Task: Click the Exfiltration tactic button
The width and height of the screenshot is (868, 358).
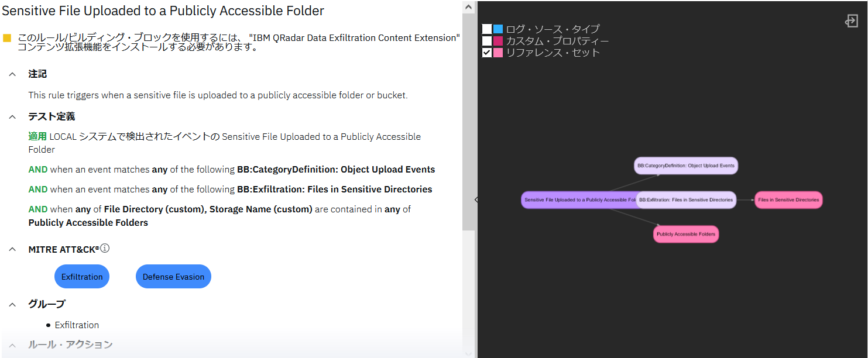Action: tap(82, 277)
